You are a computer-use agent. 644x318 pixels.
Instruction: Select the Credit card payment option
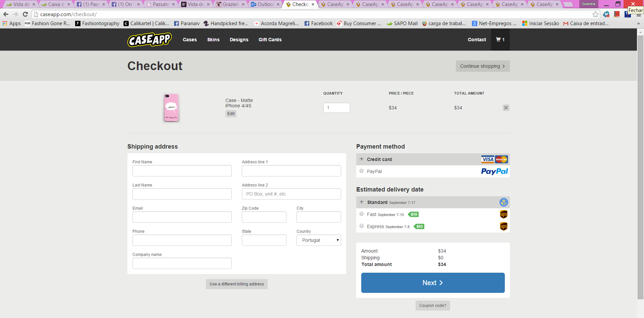point(362,159)
